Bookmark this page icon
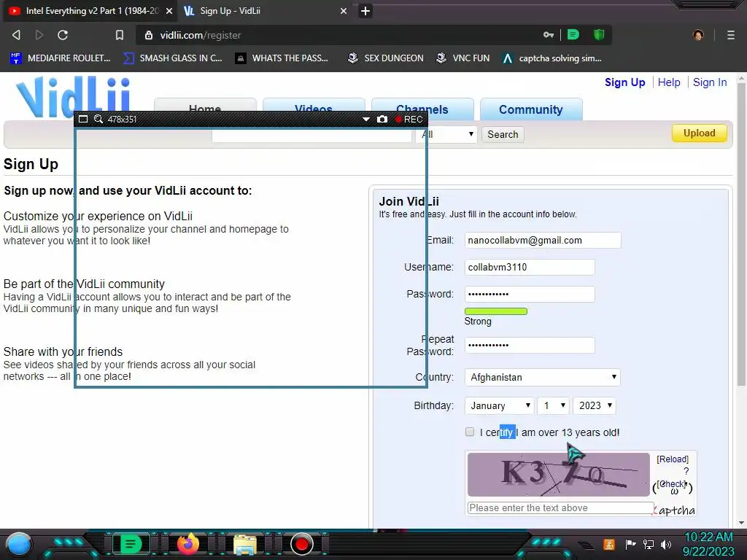Image resolution: width=747 pixels, height=560 pixels. [120, 35]
